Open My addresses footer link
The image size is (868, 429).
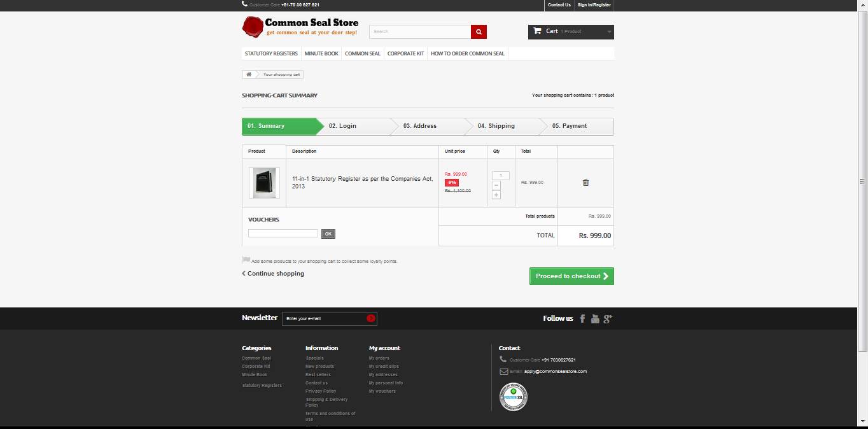point(383,375)
